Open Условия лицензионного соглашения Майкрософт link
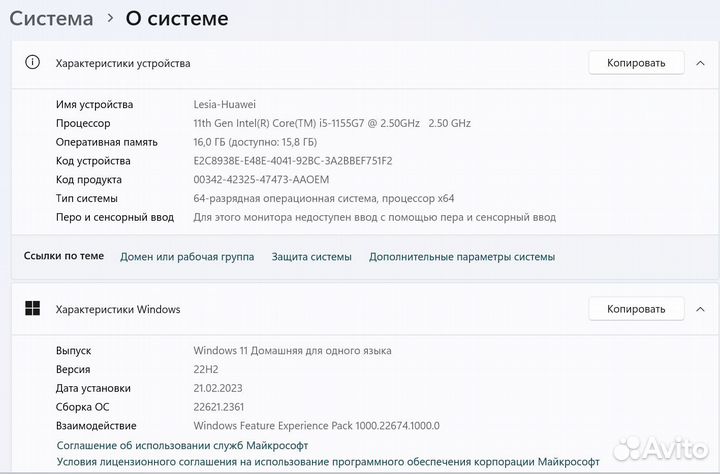720x474 pixels. point(328,462)
